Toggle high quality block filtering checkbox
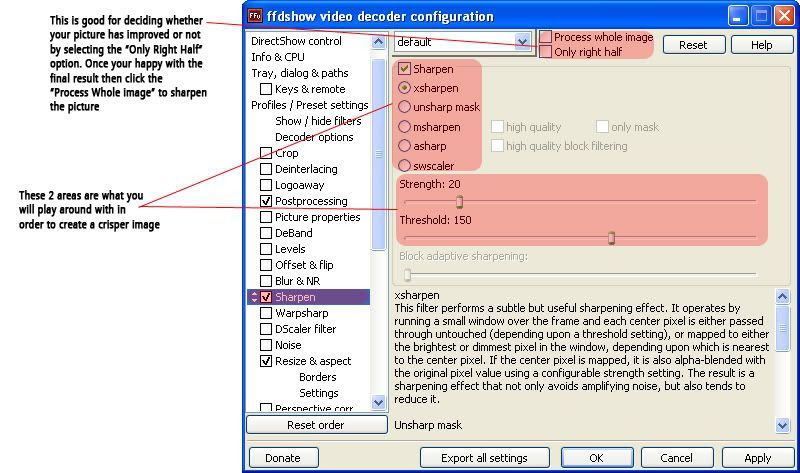The width and height of the screenshot is (800, 473). (x=497, y=146)
